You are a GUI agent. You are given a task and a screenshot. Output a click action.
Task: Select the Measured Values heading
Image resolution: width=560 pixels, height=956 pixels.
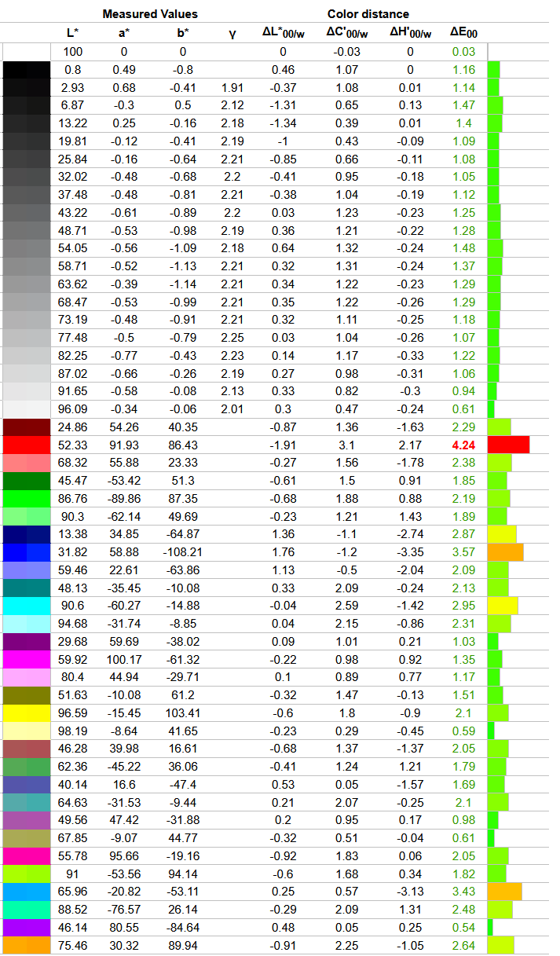150,14
